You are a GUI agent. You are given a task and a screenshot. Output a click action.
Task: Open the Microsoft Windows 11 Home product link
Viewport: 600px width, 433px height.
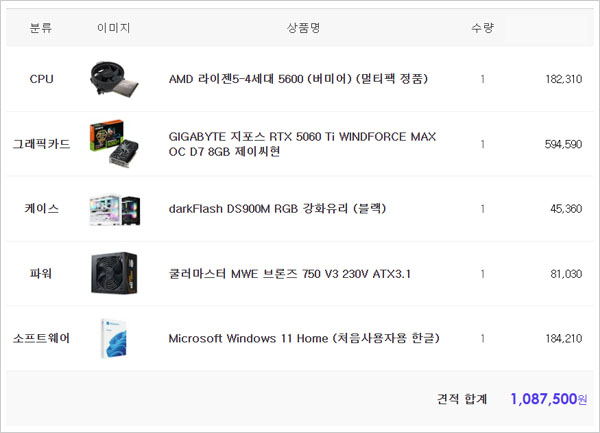(x=304, y=339)
